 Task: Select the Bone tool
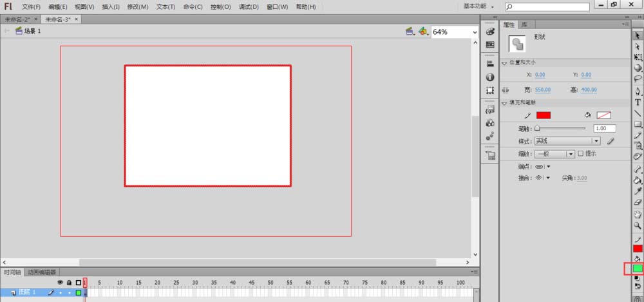[638, 169]
